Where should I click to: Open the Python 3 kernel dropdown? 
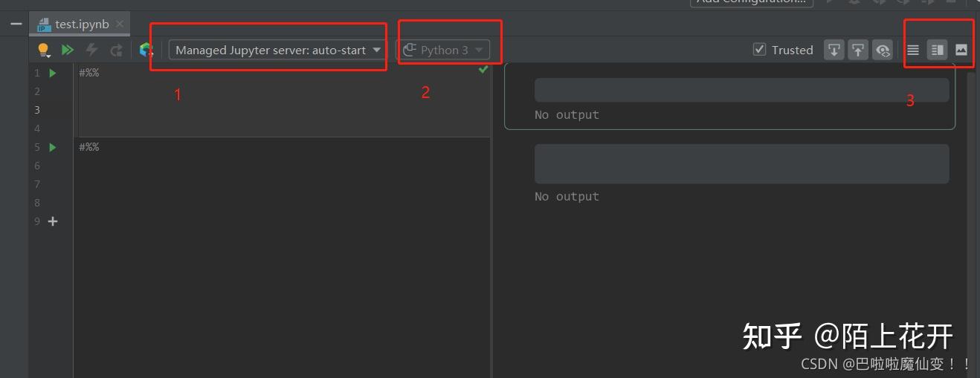(x=444, y=50)
